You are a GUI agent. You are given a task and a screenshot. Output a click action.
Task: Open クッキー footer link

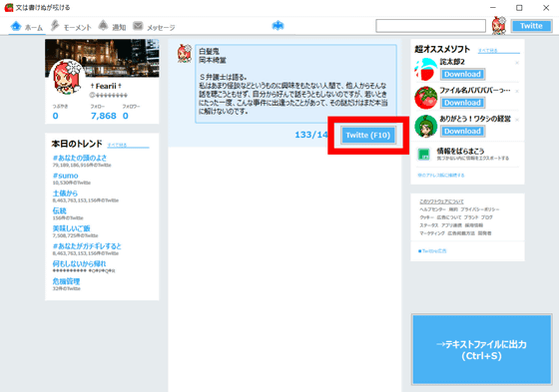pos(426,217)
